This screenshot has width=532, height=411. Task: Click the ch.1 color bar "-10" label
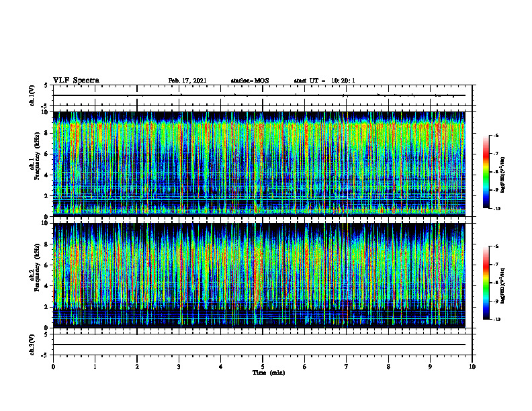496,209
